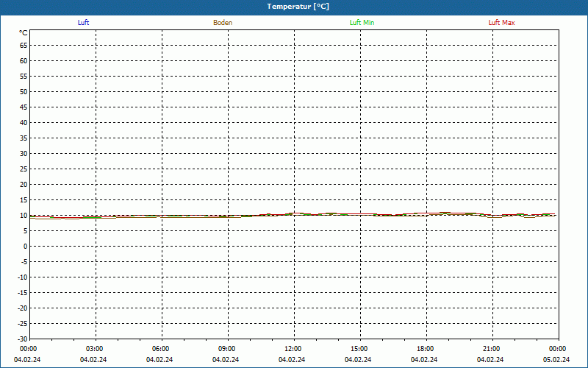
Task: Click the °C unit label on axis
Action: 24,33
